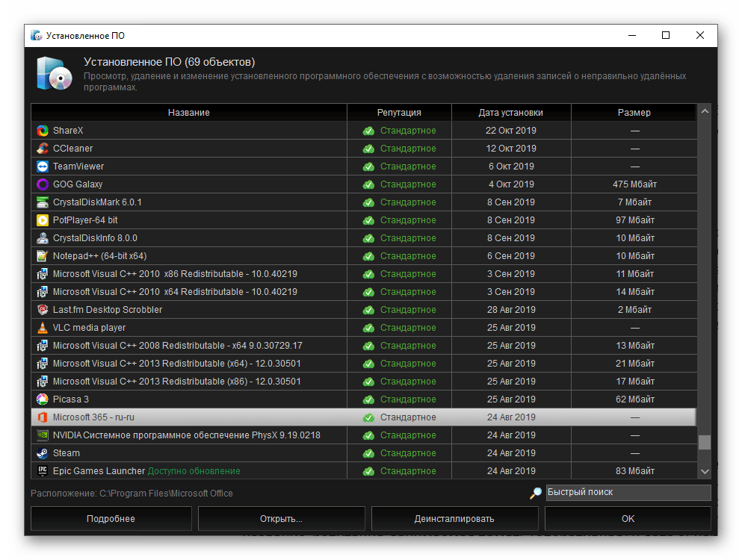This screenshot has height=560, width=742.
Task: Select the Last.fm Desktop Scrobbler entry name
Action: tap(108, 310)
